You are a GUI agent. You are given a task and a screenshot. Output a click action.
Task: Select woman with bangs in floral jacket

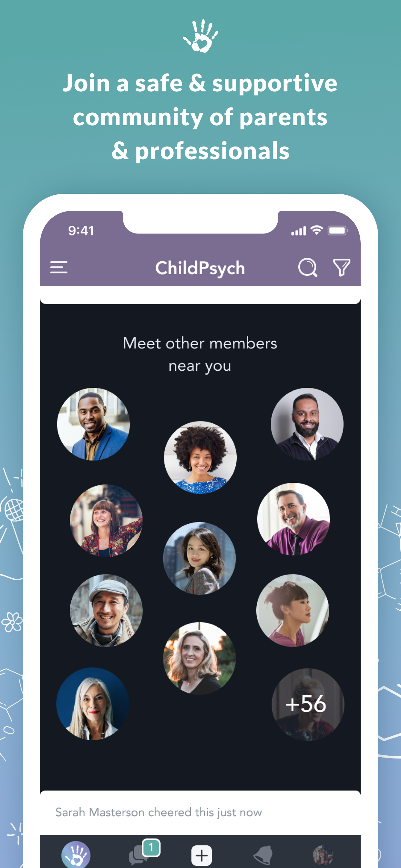point(106,521)
